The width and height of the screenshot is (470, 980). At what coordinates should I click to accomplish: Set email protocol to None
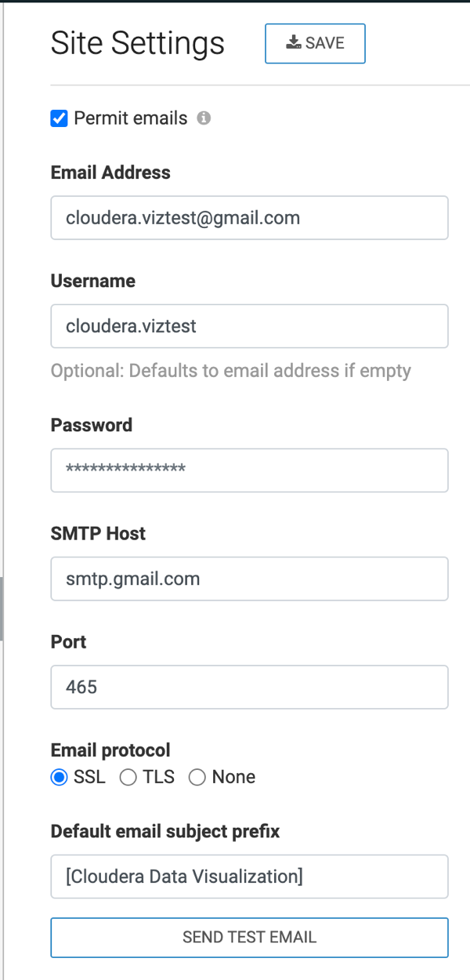(x=197, y=778)
